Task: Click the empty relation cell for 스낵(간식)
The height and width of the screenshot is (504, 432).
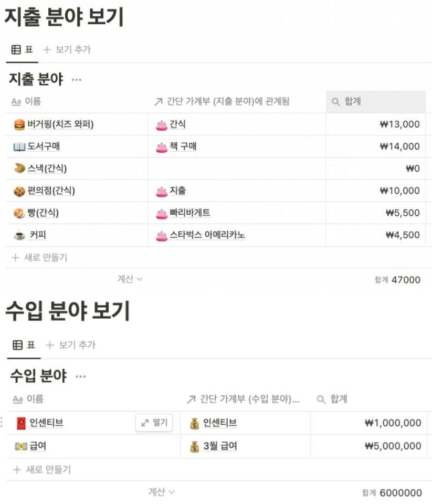Action: click(x=237, y=169)
